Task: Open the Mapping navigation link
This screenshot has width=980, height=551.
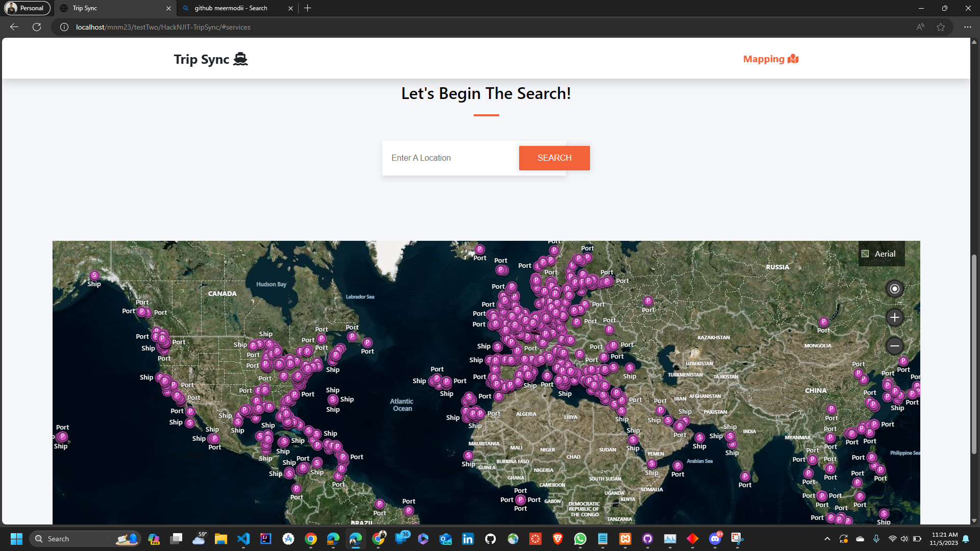Action: pos(770,59)
